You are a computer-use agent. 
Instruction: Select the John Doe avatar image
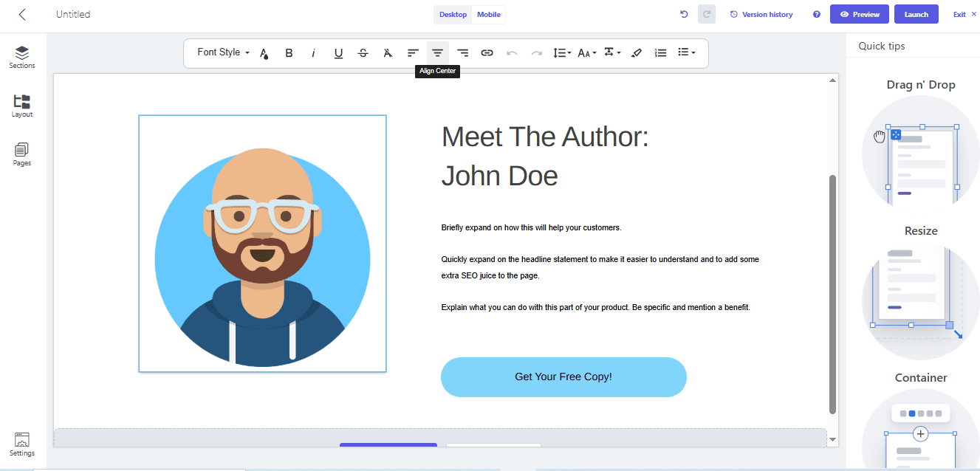click(262, 244)
